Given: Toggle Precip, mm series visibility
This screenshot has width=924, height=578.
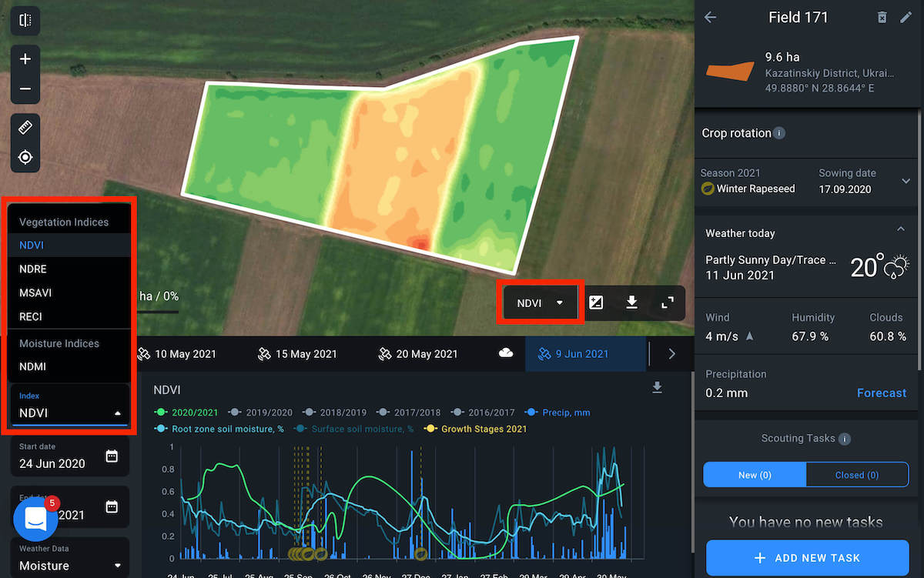Looking at the screenshot, I should point(560,413).
